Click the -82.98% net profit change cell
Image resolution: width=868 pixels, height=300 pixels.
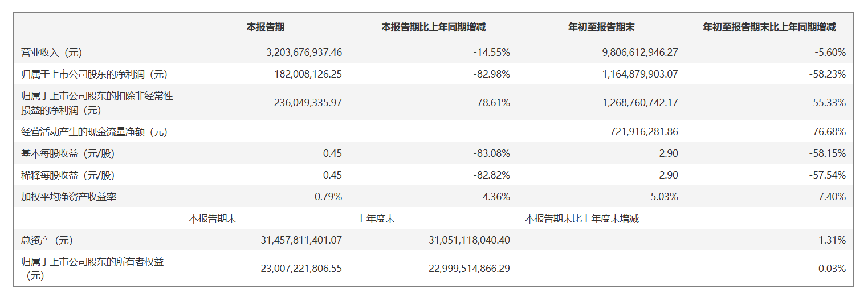(491, 74)
